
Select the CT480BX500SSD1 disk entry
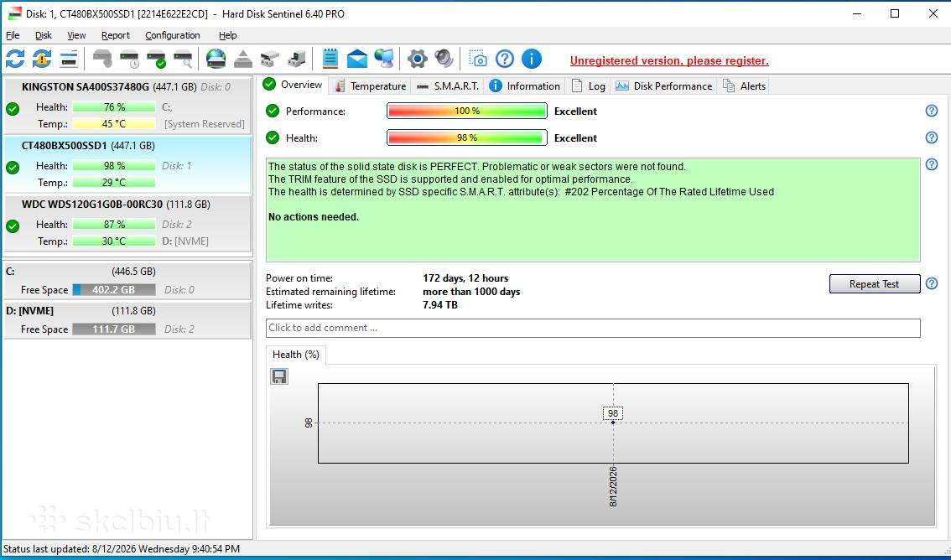(127, 164)
